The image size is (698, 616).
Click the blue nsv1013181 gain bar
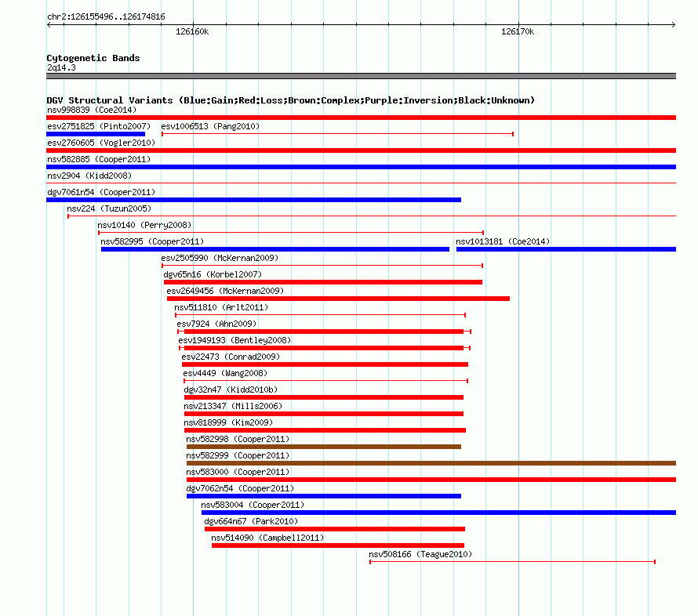pyautogui.click(x=566, y=249)
